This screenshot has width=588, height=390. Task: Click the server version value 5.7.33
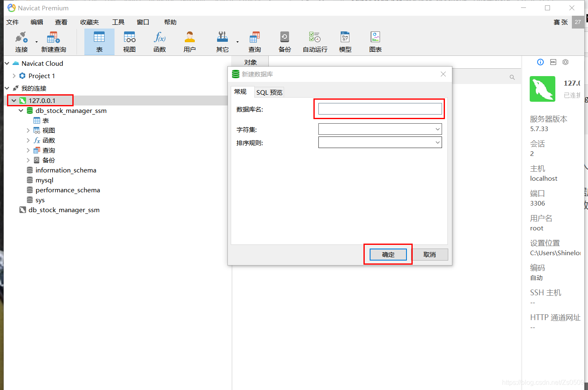click(x=539, y=129)
